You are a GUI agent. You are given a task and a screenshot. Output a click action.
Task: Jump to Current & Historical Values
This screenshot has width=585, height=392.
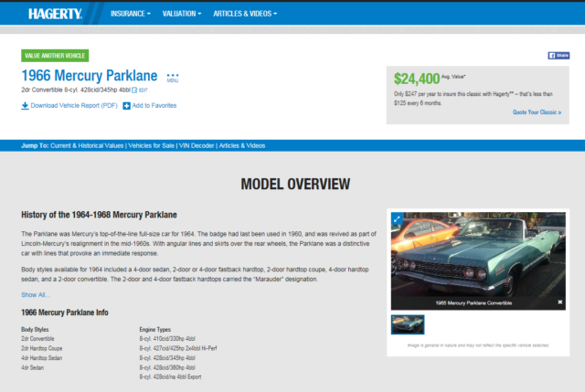pos(87,146)
